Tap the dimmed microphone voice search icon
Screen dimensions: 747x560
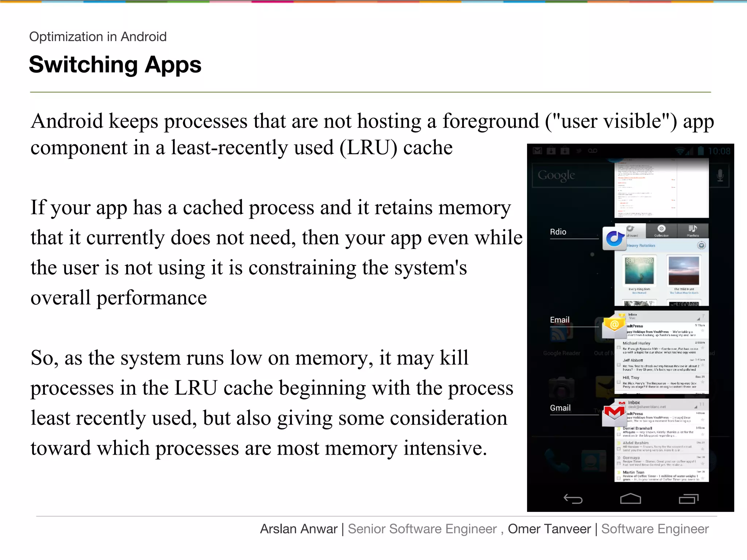pos(720,175)
